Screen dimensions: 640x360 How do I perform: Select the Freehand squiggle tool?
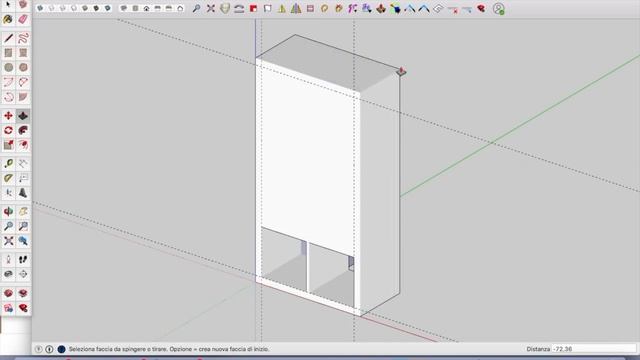(23, 38)
